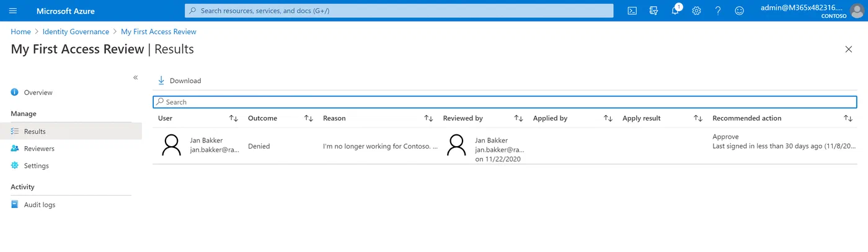
Task: Click the Audit logs book icon
Action: click(x=15, y=204)
